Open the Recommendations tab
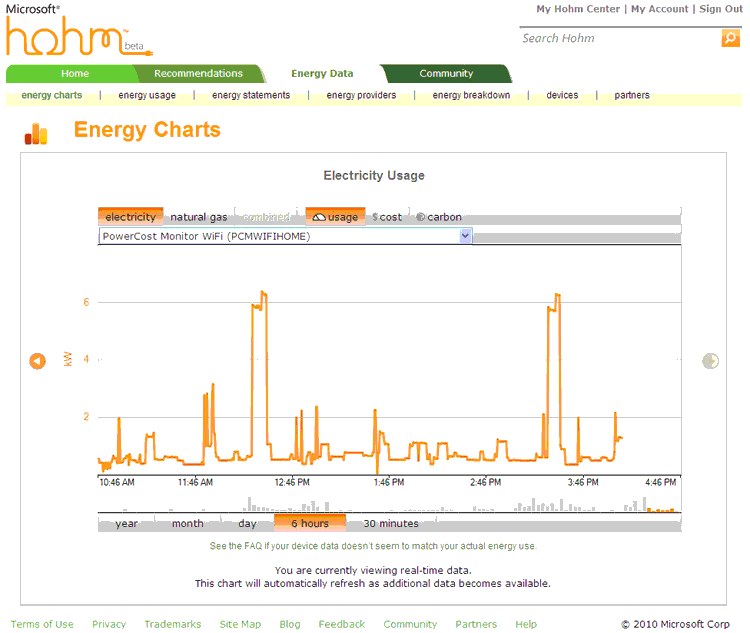The image size is (750, 633). [x=198, y=73]
